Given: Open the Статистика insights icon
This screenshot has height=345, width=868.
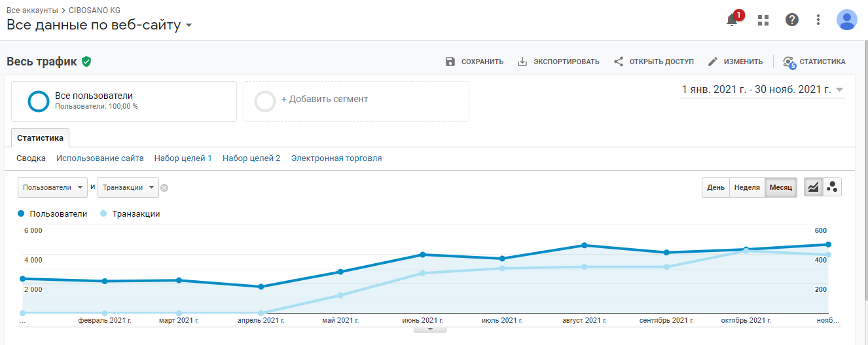Looking at the screenshot, I should coord(789,62).
